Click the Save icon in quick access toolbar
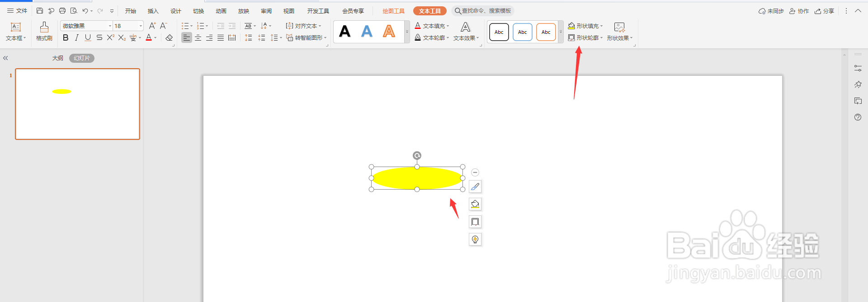 (40, 11)
